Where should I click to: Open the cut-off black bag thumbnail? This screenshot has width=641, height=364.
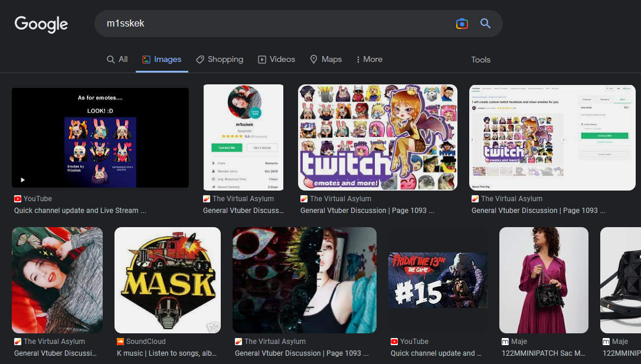click(x=620, y=280)
